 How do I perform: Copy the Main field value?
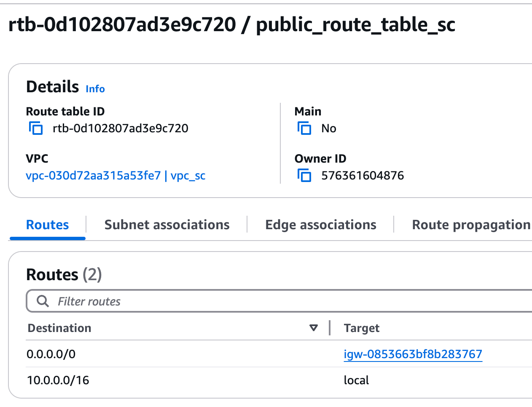point(304,128)
